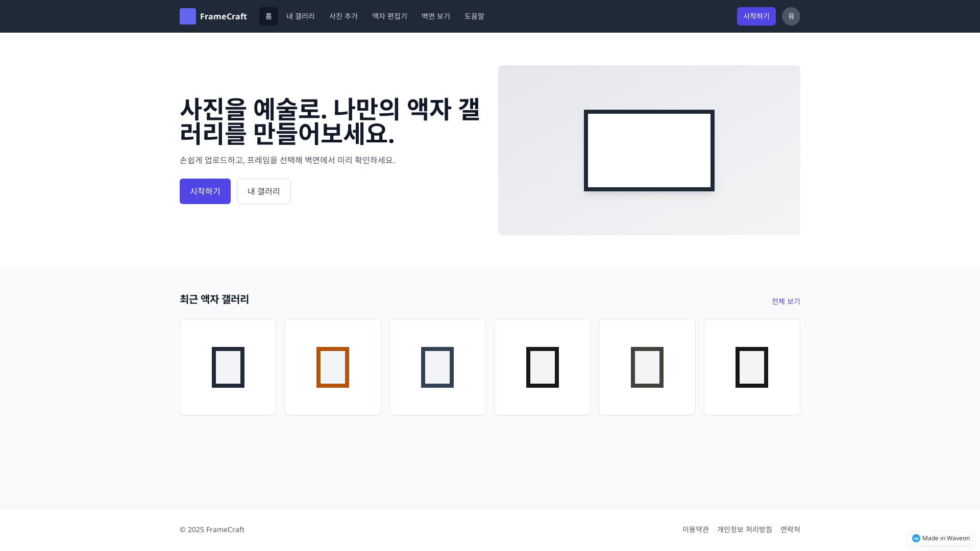Open the '내 갤러리' menu item
The height and width of the screenshot is (551, 980).
coord(300,16)
